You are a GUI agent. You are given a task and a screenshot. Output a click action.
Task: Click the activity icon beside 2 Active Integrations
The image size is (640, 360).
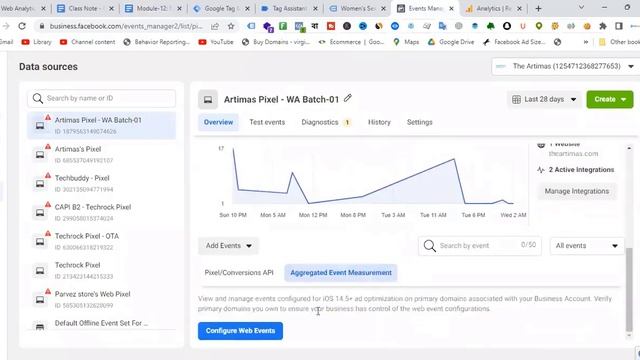[541, 170]
